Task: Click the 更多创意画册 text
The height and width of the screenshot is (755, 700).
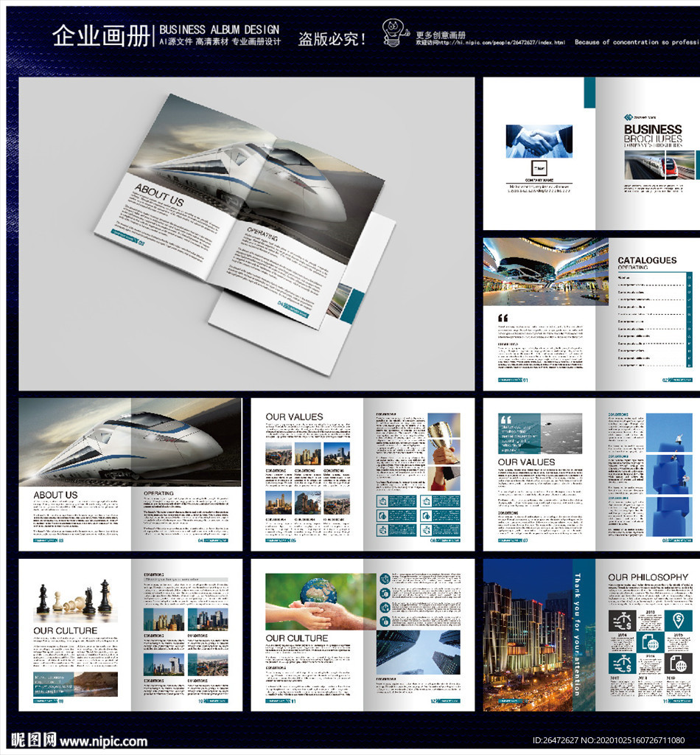Action: [441, 35]
